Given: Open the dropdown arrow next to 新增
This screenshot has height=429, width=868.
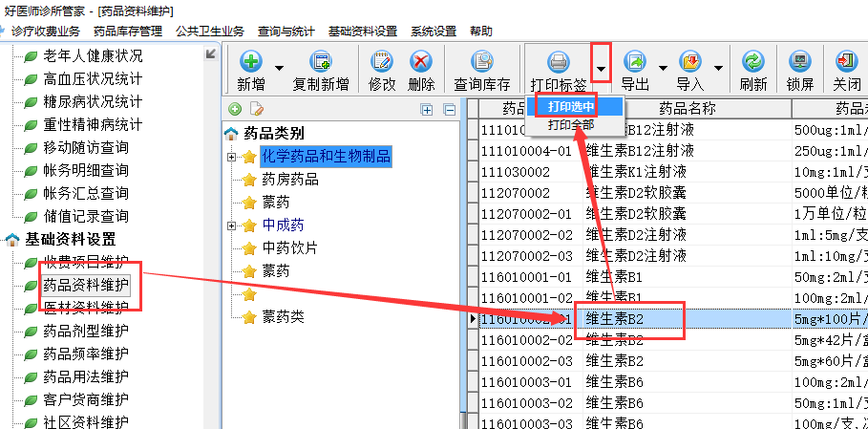Looking at the screenshot, I should pyautogui.click(x=280, y=69).
